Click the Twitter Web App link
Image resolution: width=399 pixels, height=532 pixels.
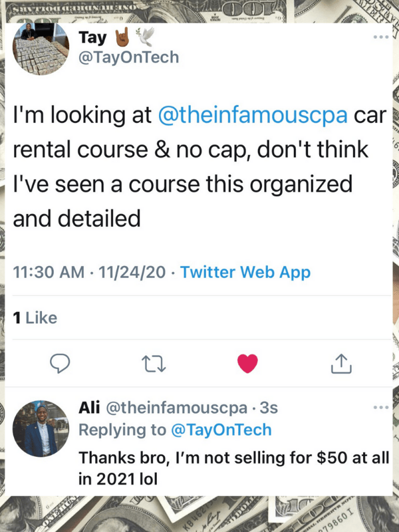click(x=245, y=271)
